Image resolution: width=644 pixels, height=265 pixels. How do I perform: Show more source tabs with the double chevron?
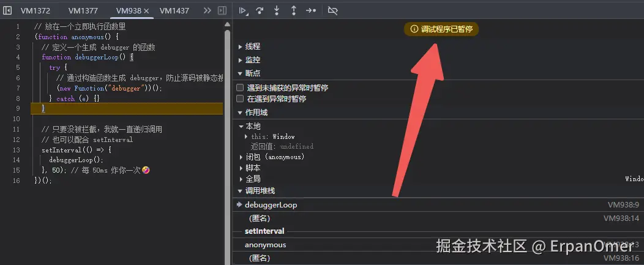click(208, 10)
